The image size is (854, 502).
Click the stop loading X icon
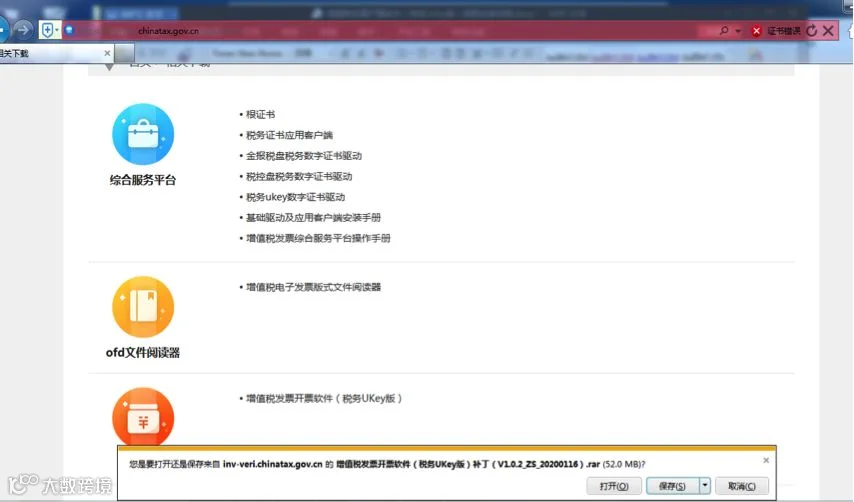point(828,30)
